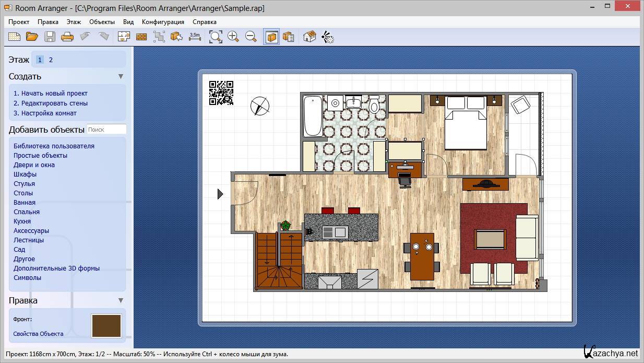Screen dimensions: 644x363
Task: Click the zoom out magnifier icon
Action: [x=251, y=37]
